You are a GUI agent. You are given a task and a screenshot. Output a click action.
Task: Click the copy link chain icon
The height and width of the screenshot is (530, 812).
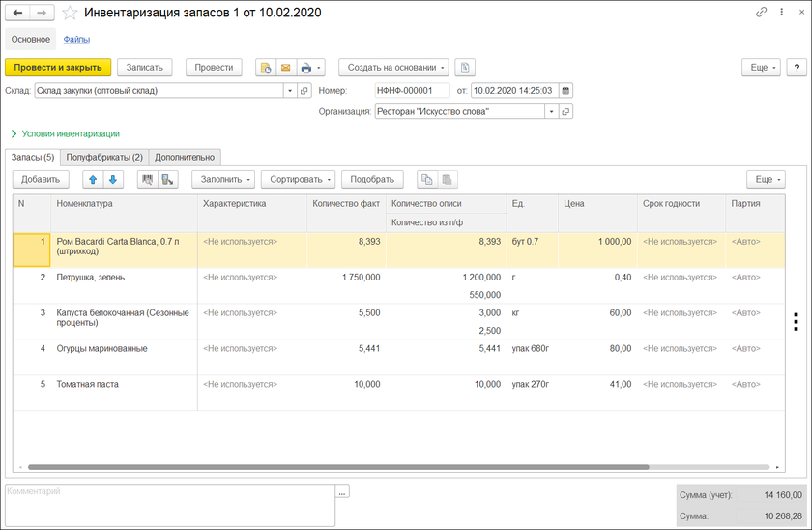[761, 13]
